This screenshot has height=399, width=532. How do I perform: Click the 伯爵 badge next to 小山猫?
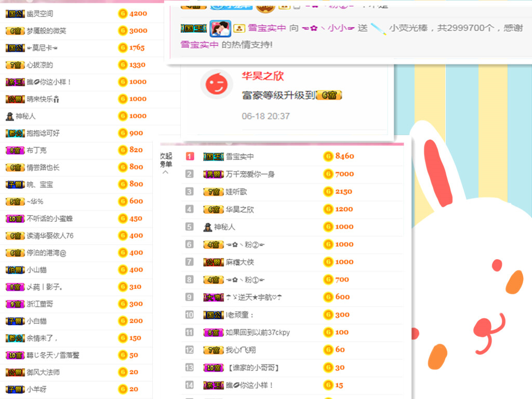[15, 270]
